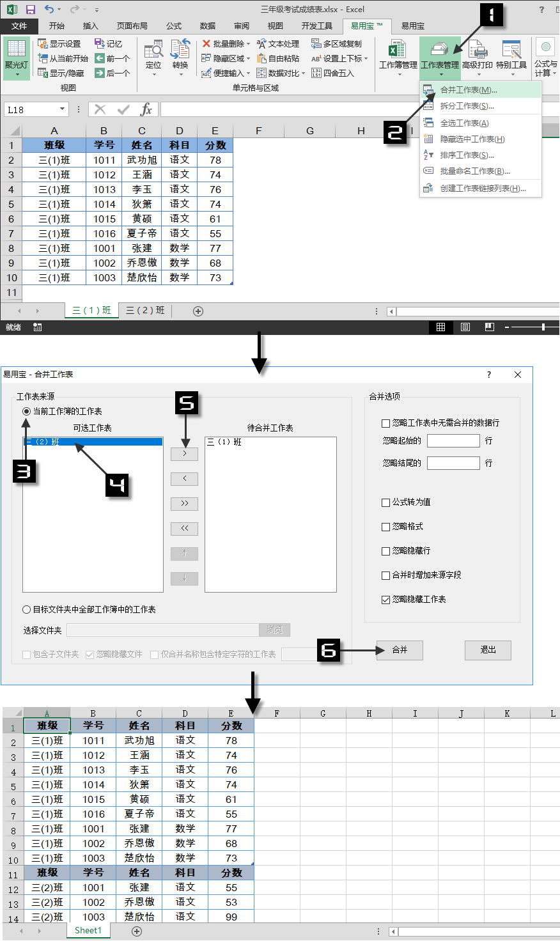Save the workbook from quick access

click(x=30, y=10)
